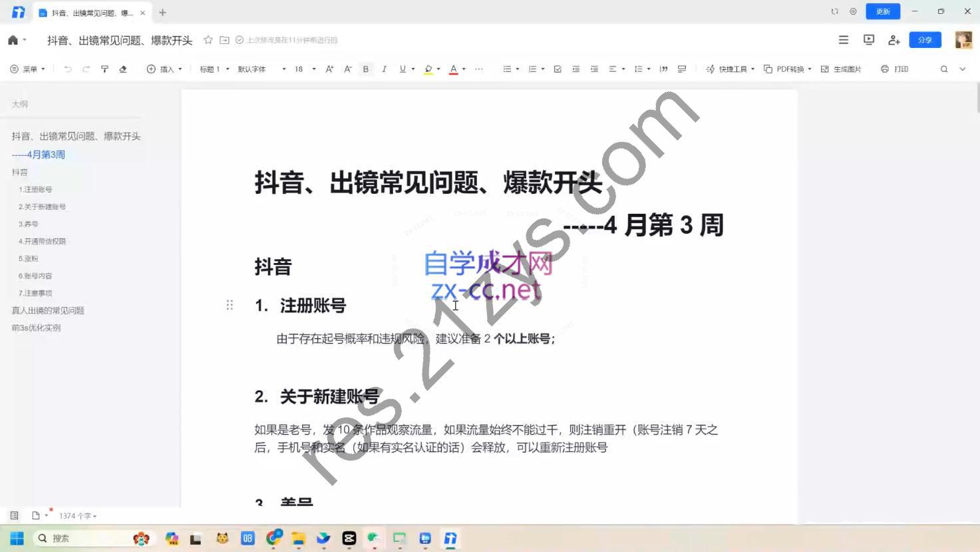The width and height of the screenshot is (980, 552).
Task: Open the search magnifier in toolbar
Action: click(944, 69)
